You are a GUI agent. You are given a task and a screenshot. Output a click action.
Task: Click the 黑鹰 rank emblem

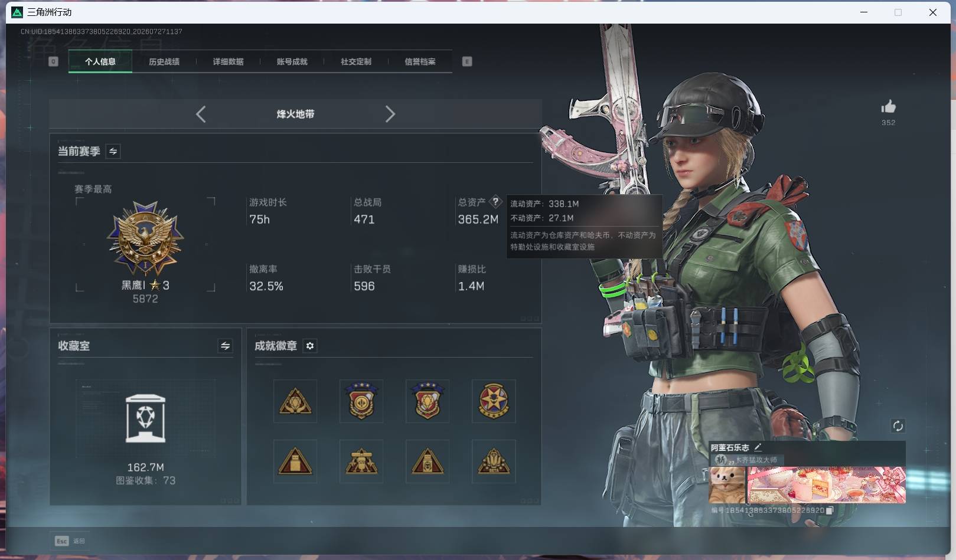tap(145, 239)
